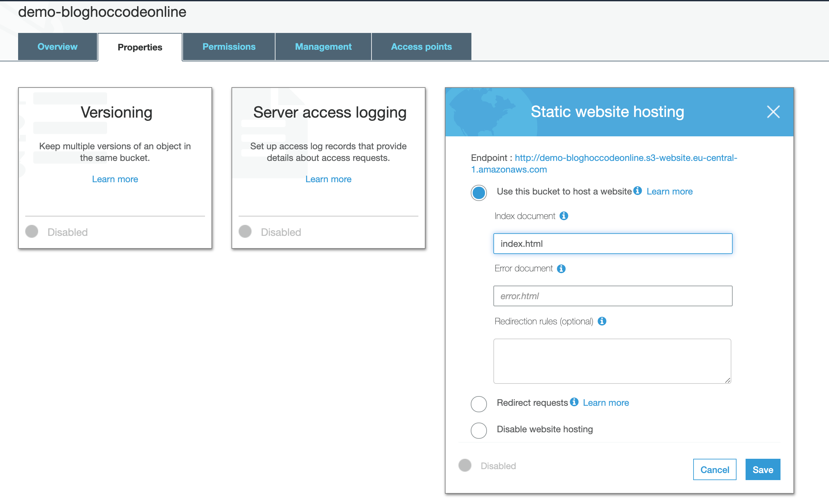Select the Redirect requests radio option
829x504 pixels.
[x=479, y=404]
